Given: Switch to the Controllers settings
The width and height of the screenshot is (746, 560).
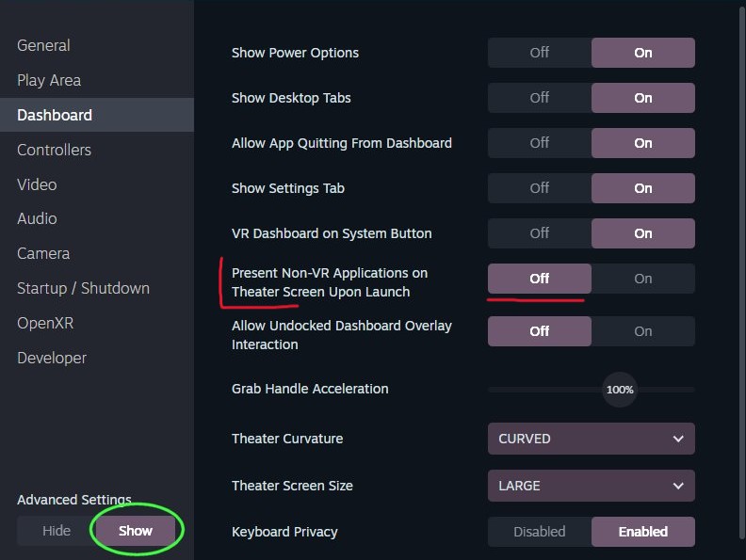Looking at the screenshot, I should 55,150.
